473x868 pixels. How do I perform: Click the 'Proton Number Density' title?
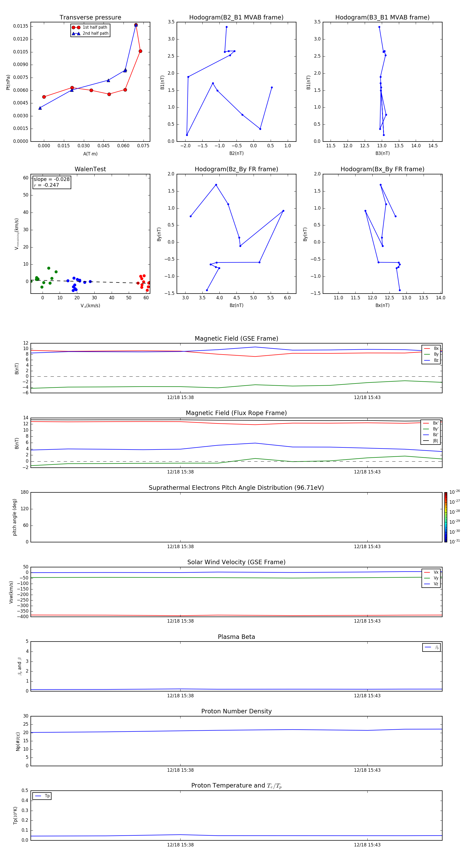coord(236,711)
